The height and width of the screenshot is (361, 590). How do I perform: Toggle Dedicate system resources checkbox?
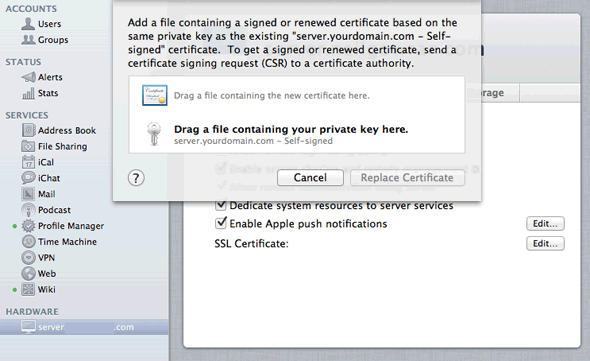(x=220, y=206)
